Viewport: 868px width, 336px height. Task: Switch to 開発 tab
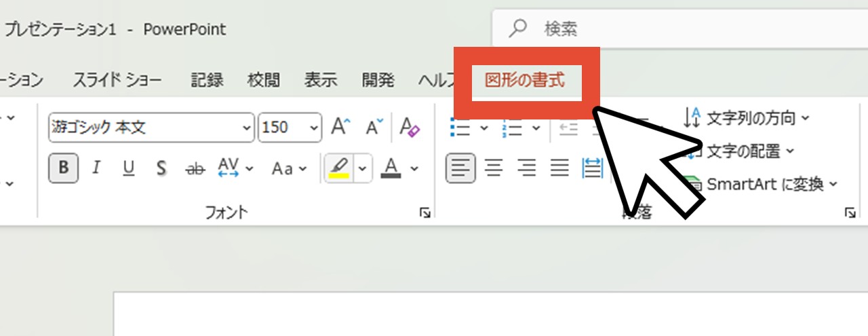pyautogui.click(x=378, y=80)
